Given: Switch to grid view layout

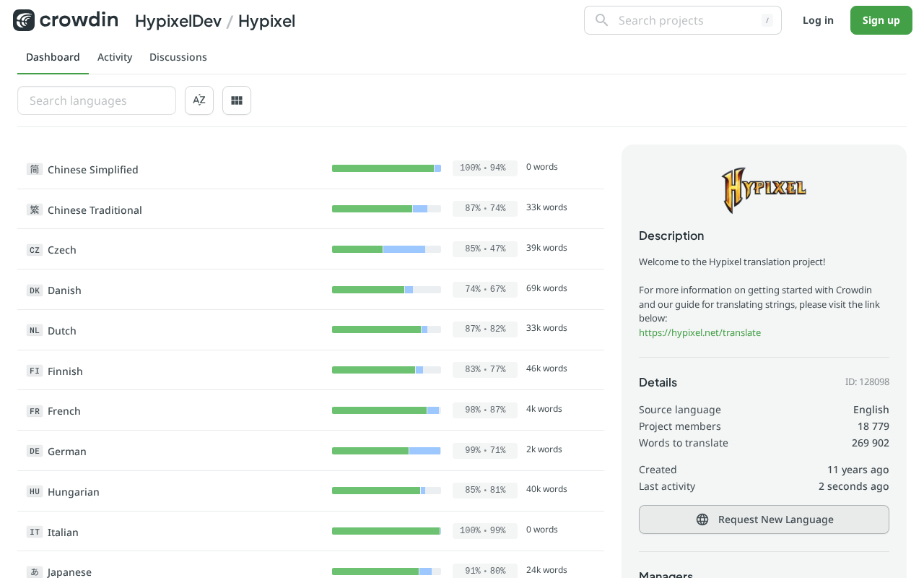Looking at the screenshot, I should (237, 100).
